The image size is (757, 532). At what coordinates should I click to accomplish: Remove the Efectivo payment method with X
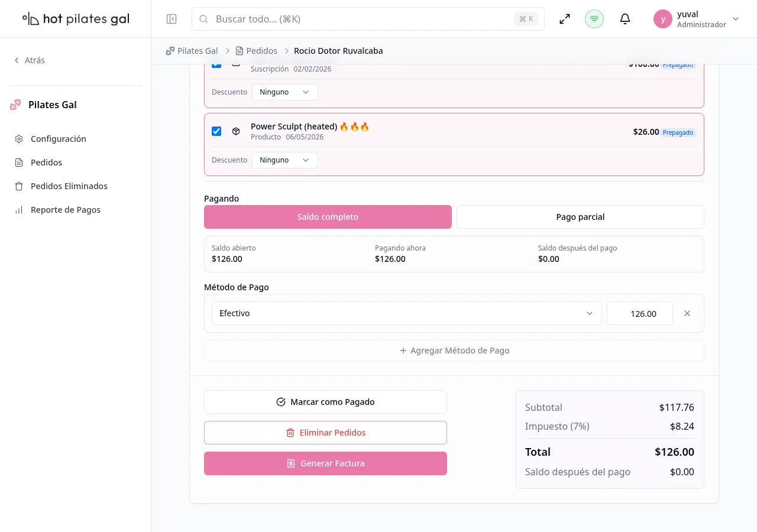[687, 313]
